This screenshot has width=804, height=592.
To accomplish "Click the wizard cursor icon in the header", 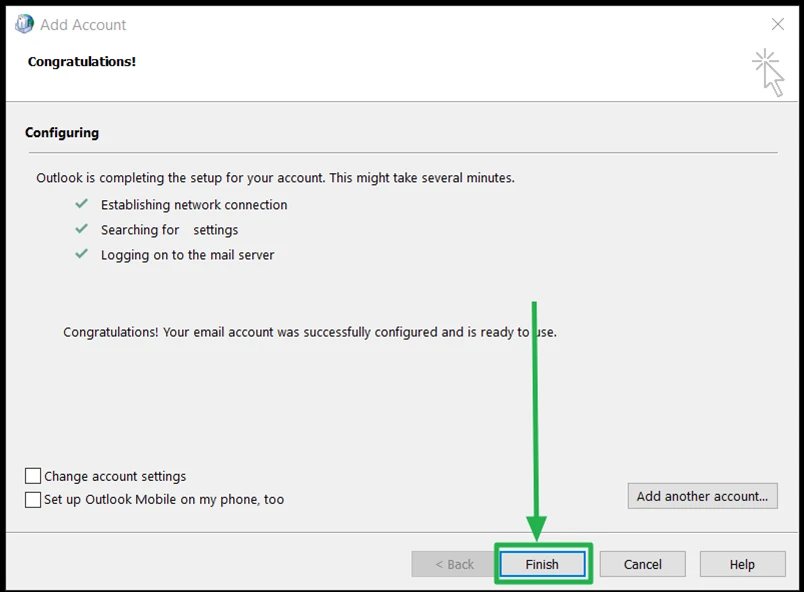I will pyautogui.click(x=768, y=72).
